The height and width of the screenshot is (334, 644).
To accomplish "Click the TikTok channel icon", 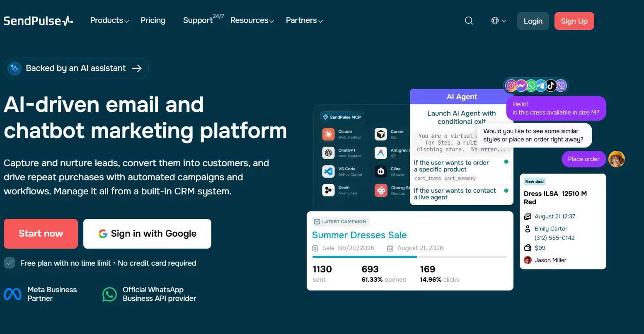I will coord(551,86).
